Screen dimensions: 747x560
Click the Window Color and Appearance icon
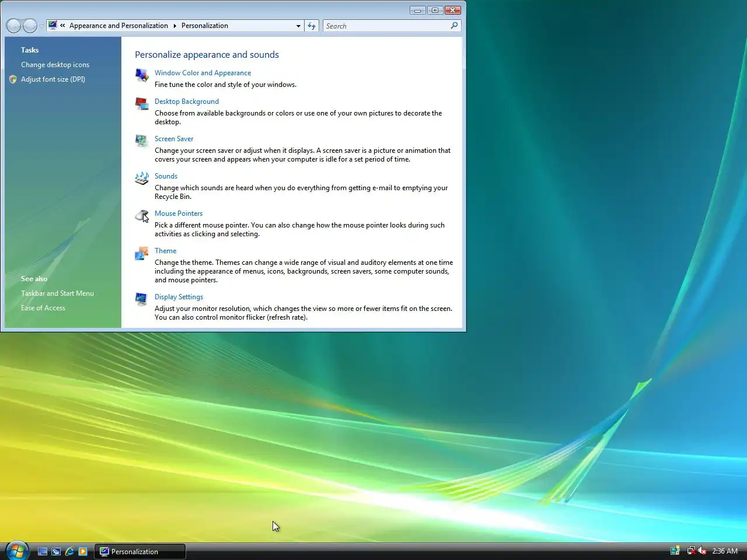(x=142, y=75)
